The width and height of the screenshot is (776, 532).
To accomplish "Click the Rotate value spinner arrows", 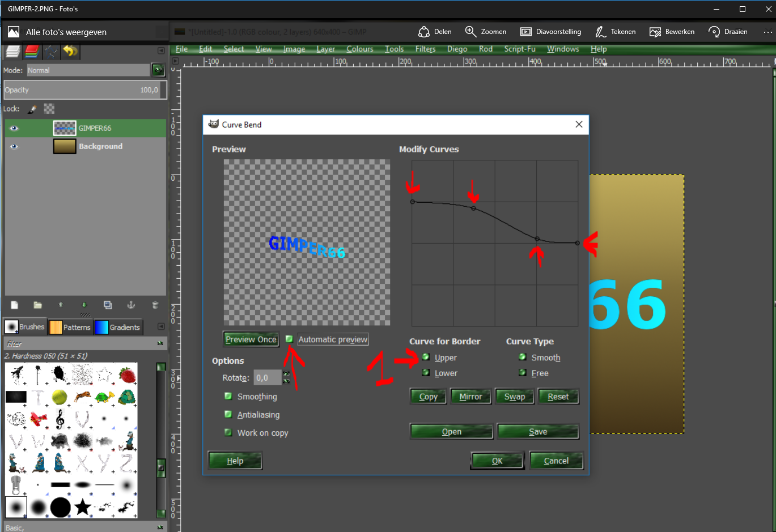I will 286,377.
